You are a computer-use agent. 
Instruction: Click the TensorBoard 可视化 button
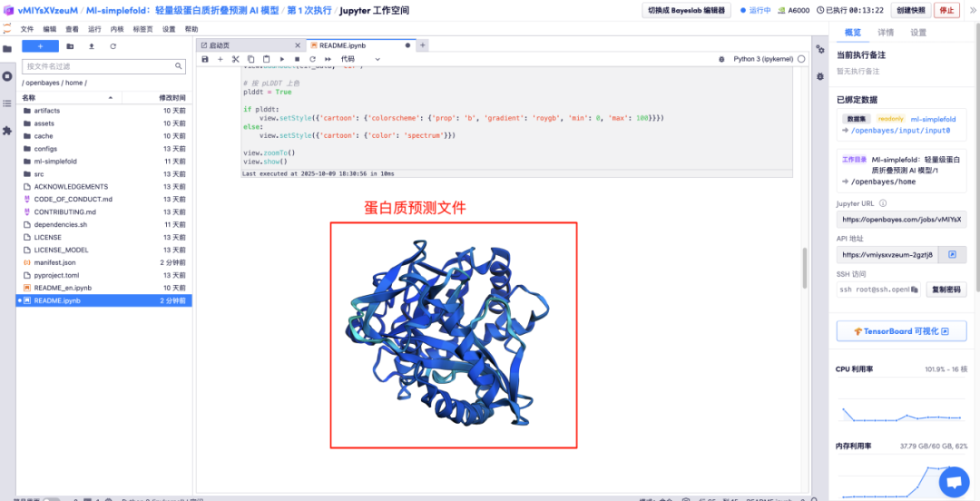point(901,331)
